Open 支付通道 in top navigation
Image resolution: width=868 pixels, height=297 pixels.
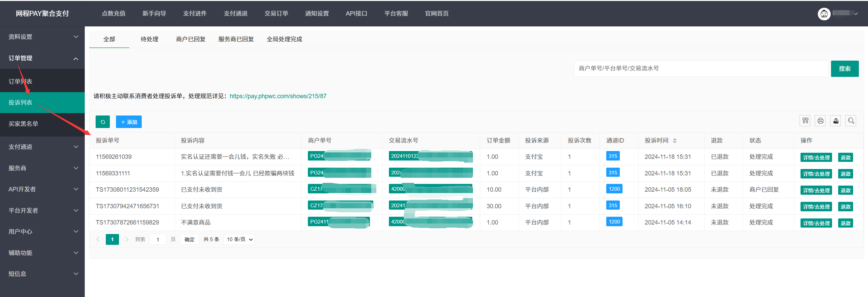click(236, 14)
